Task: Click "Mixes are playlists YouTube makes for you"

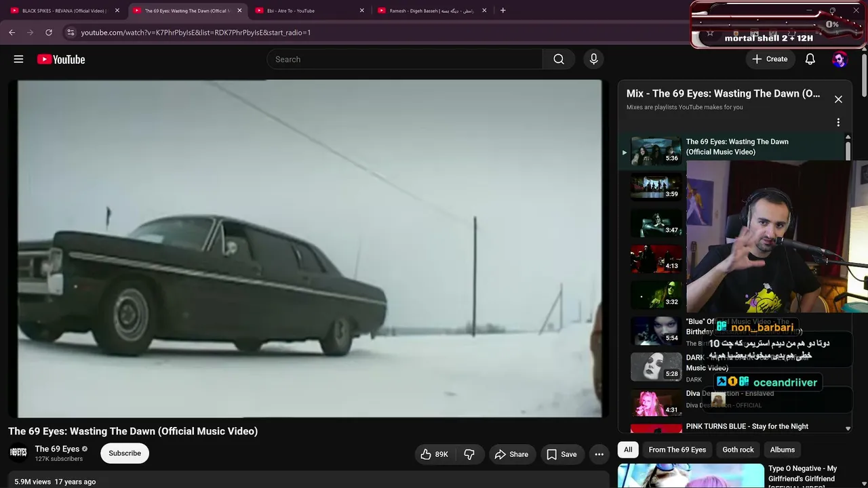Action: coord(685,107)
